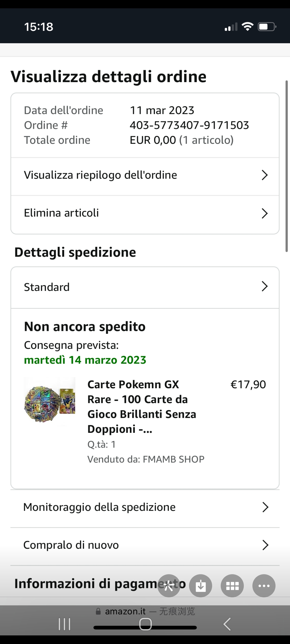Tap the floating sparkle icon button

(x=169, y=586)
